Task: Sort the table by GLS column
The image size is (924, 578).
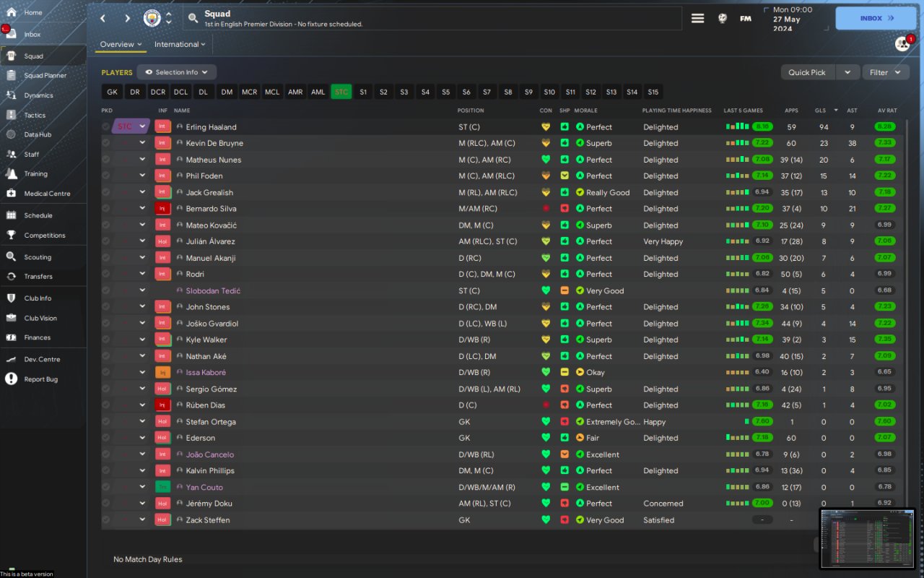Action: pos(821,111)
